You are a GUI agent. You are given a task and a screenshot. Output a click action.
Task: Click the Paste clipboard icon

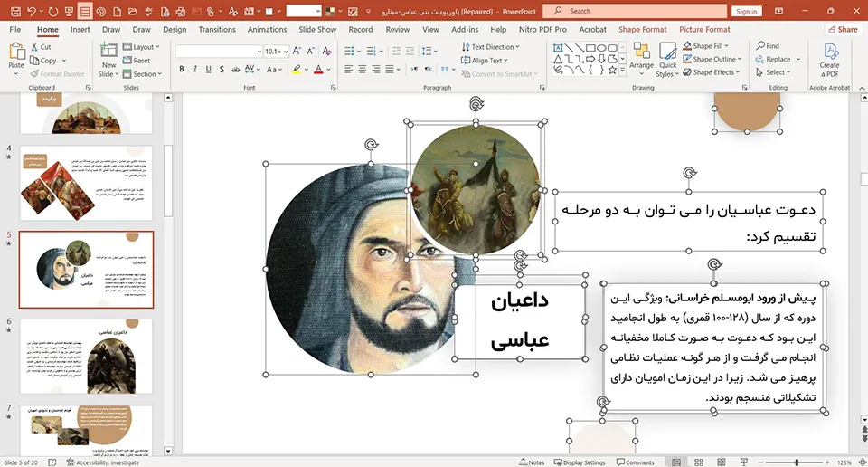coord(16,52)
